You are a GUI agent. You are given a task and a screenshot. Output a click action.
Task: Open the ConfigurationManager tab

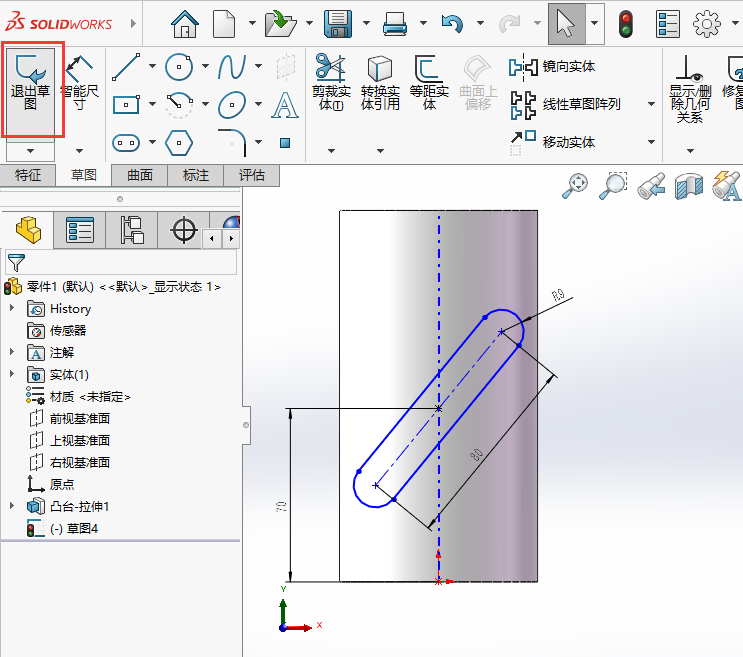132,230
